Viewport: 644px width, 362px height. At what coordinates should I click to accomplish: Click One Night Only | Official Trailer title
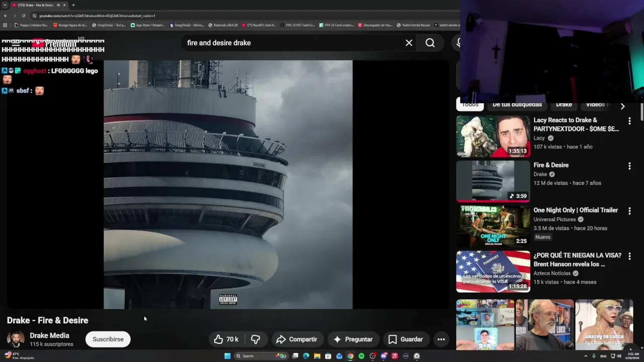click(x=576, y=210)
